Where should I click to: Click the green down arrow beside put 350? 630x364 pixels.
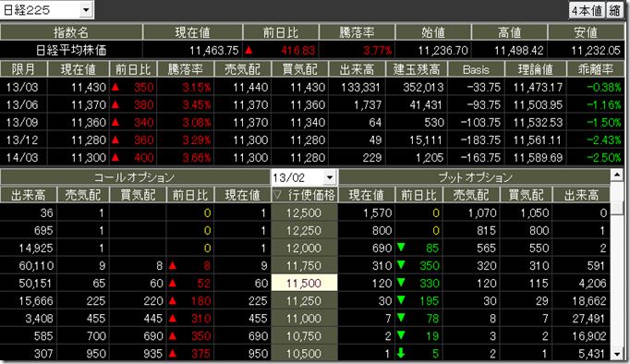(x=401, y=265)
